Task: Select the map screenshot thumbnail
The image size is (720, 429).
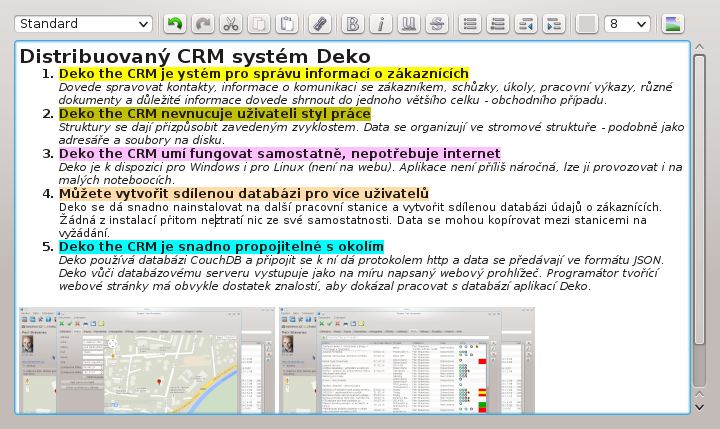Action: pyautogui.click(x=146, y=360)
